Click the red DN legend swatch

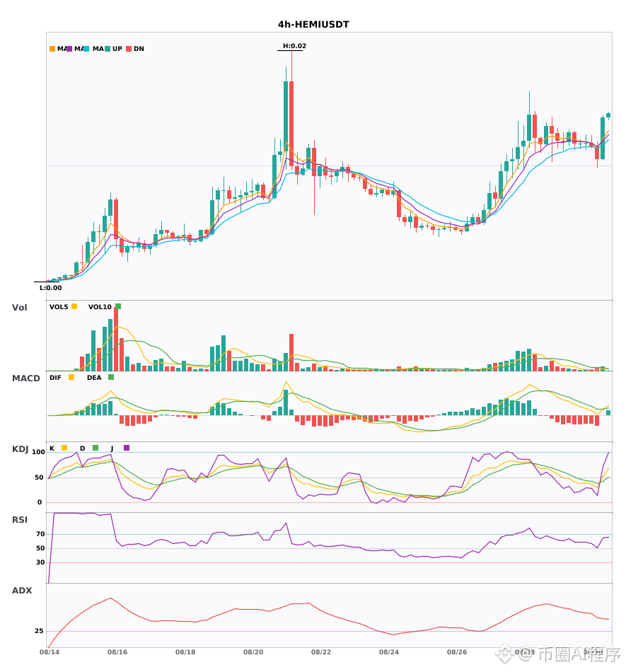tap(129, 49)
